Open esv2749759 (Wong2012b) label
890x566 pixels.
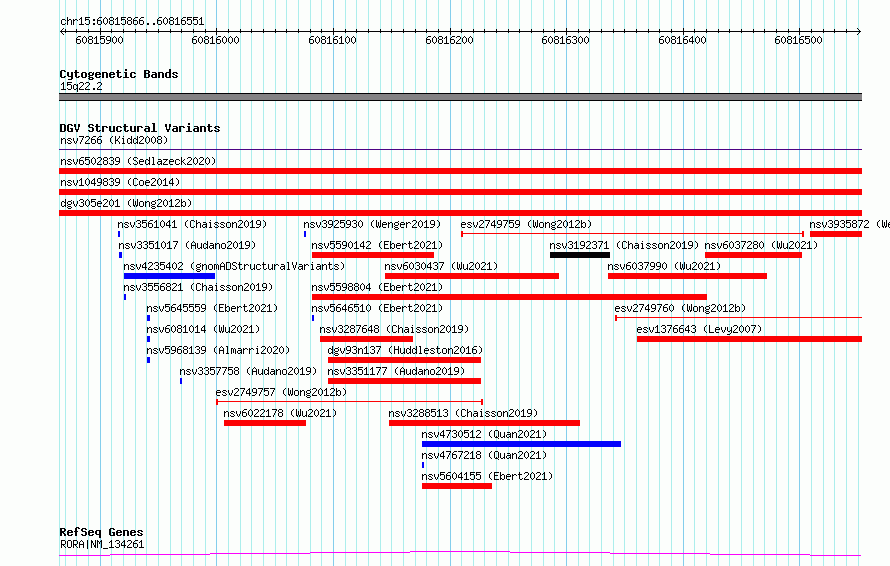(x=526, y=224)
